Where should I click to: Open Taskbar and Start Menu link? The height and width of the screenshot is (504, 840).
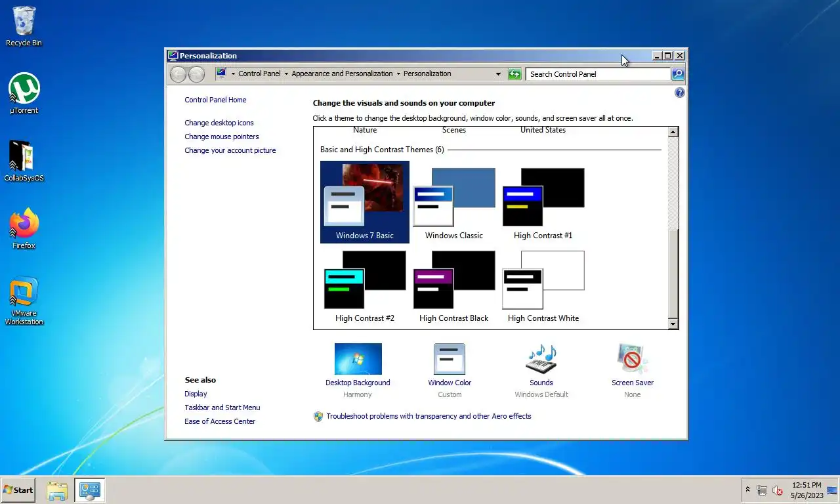[x=222, y=408]
